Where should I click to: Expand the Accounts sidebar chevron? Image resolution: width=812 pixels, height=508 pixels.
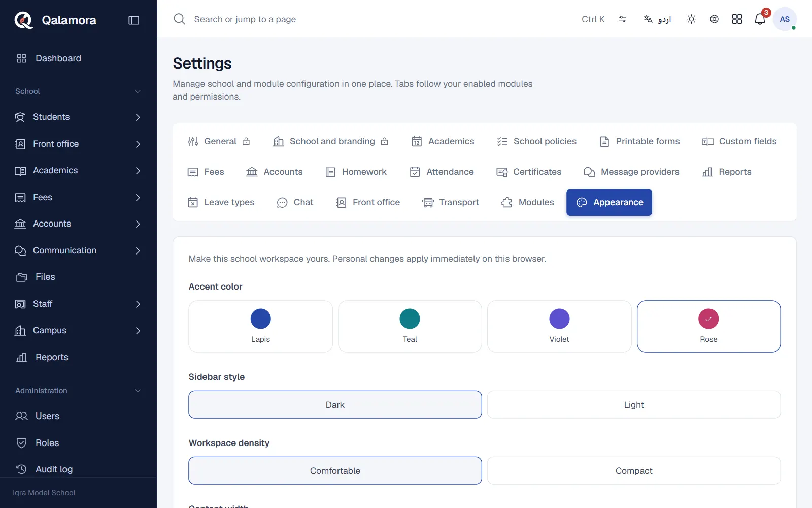138,224
